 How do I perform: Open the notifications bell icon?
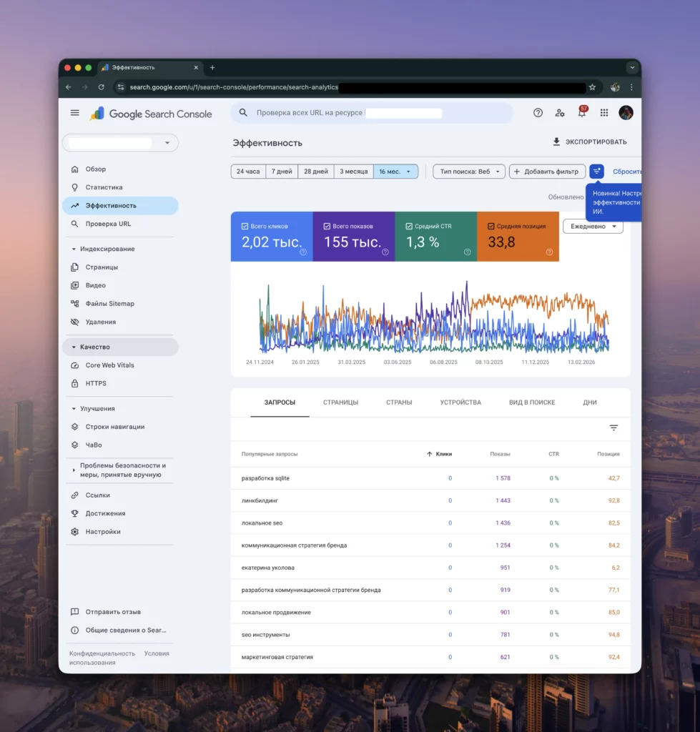click(x=582, y=112)
